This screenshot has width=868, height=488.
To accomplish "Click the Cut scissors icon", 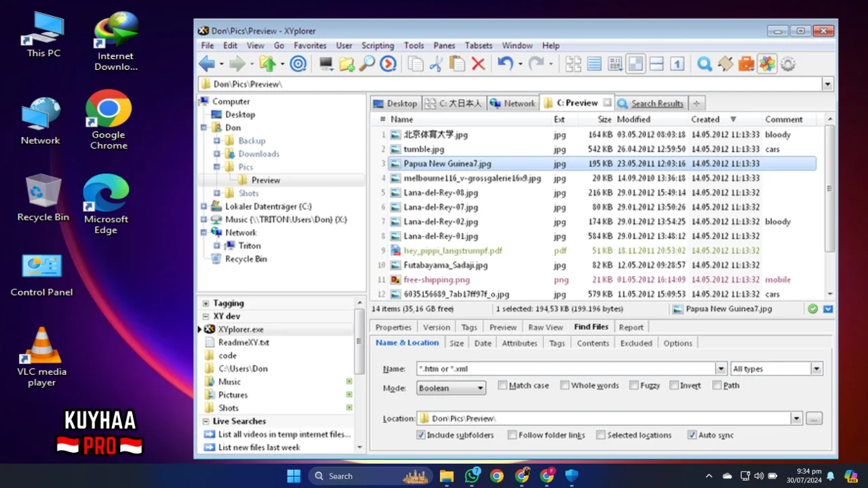I will [x=436, y=64].
